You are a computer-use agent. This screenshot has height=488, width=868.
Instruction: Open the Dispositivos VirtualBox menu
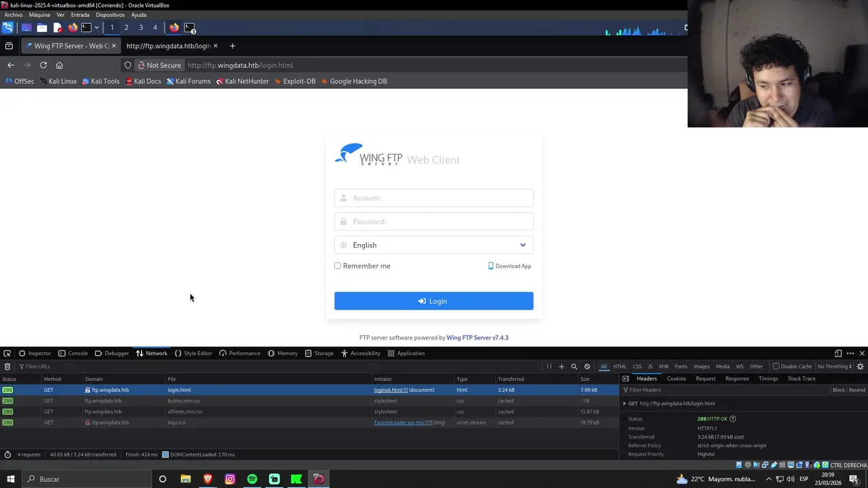[x=110, y=15]
